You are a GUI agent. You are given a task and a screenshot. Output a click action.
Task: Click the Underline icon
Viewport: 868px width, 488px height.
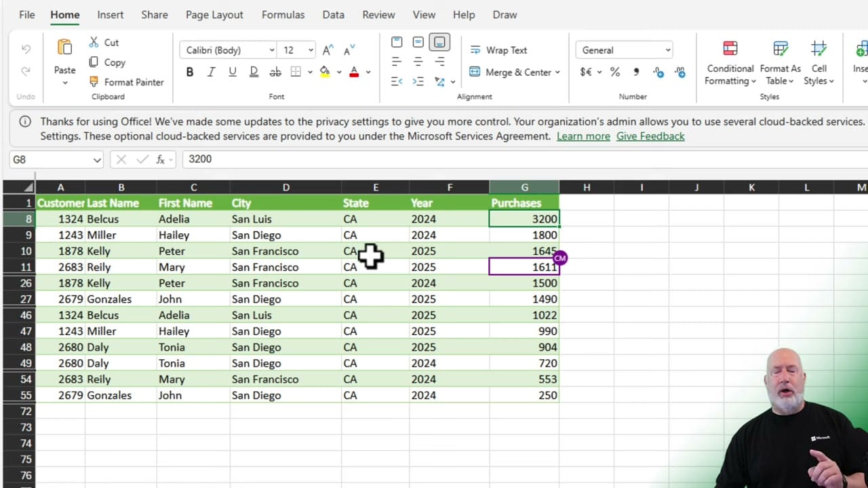point(232,72)
